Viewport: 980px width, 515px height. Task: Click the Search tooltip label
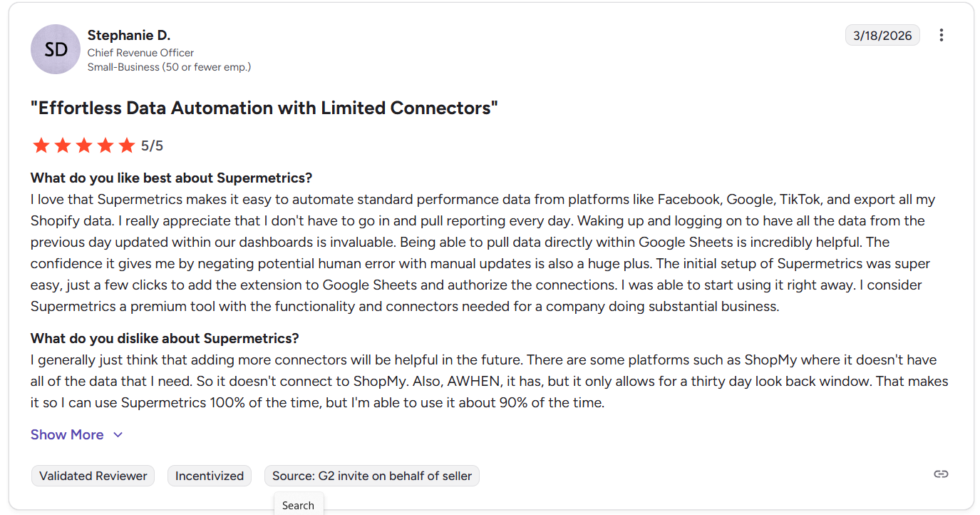[298, 505]
